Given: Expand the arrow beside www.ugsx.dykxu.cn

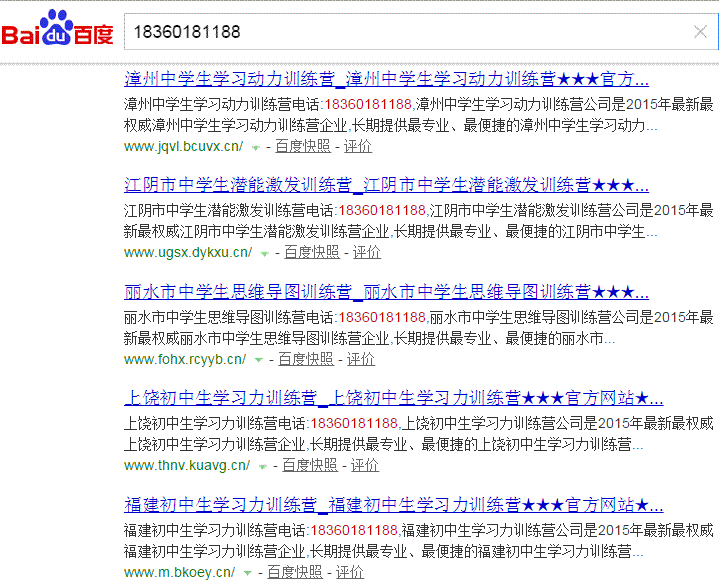Looking at the screenshot, I should click(x=264, y=253).
